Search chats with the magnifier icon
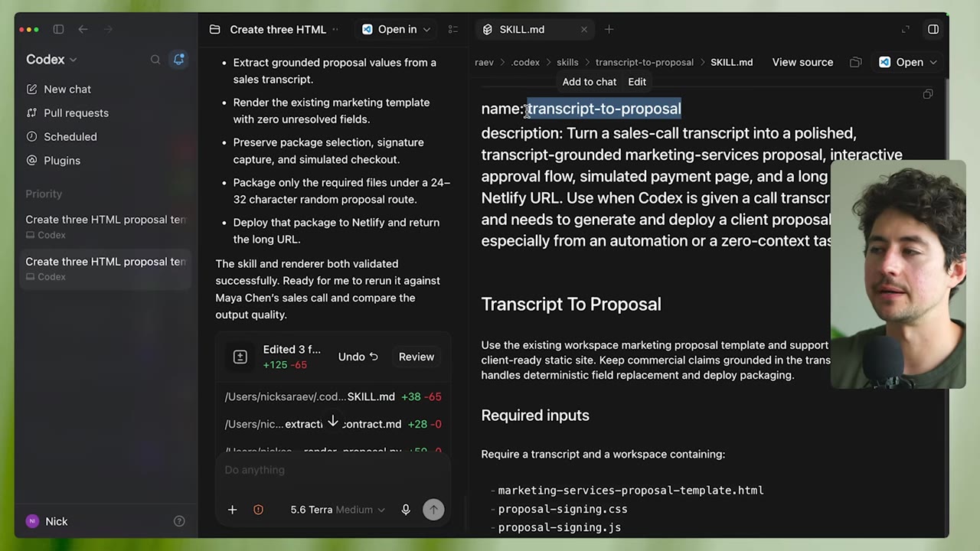Image resolution: width=980 pixels, height=551 pixels. (x=155, y=59)
